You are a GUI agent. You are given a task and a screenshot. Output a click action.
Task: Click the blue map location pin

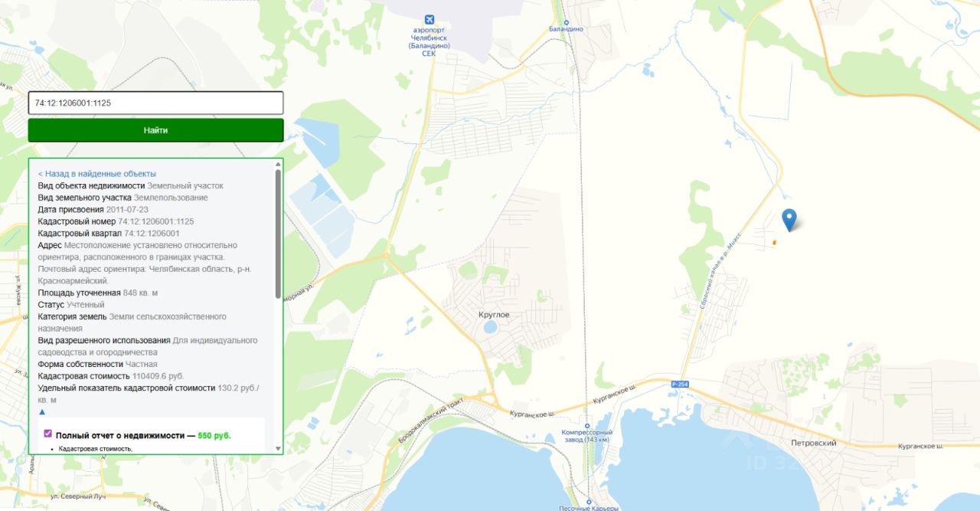[x=789, y=220]
